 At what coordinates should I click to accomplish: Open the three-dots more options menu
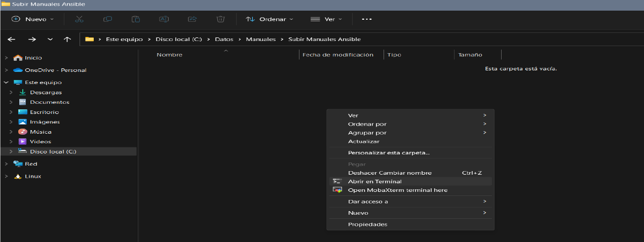(367, 19)
